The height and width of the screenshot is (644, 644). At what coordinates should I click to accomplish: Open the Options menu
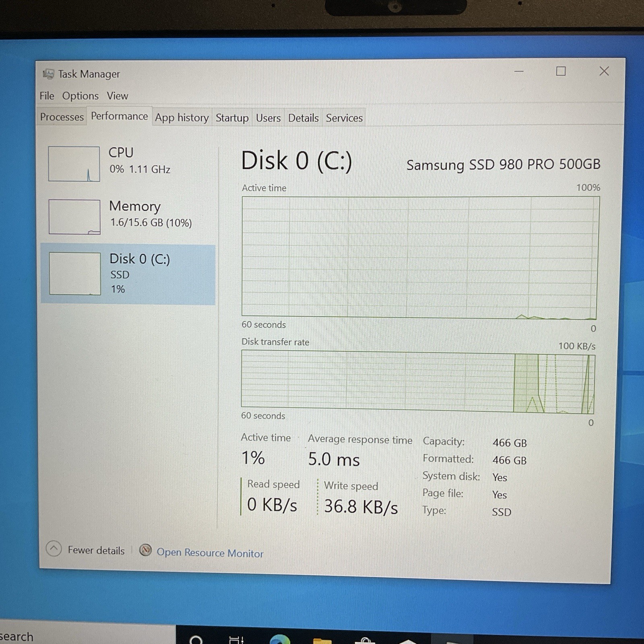(x=80, y=96)
